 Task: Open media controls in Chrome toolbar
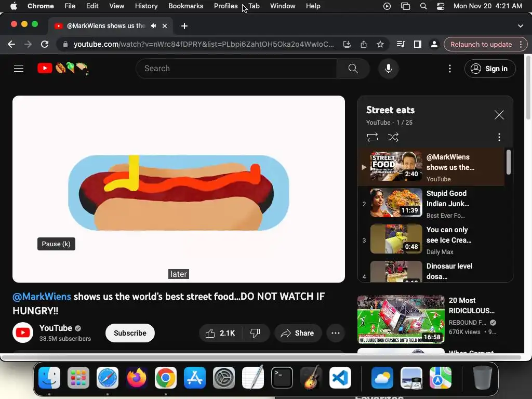pos(401,45)
